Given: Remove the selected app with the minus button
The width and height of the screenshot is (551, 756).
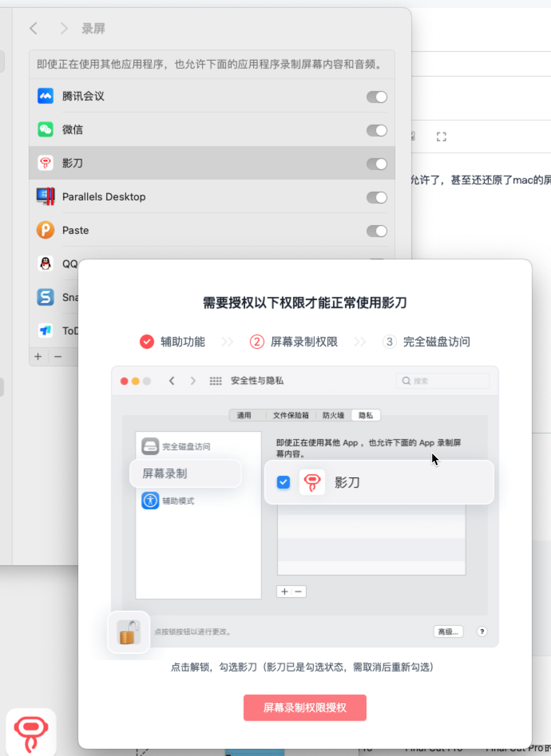Looking at the screenshot, I should point(58,356).
